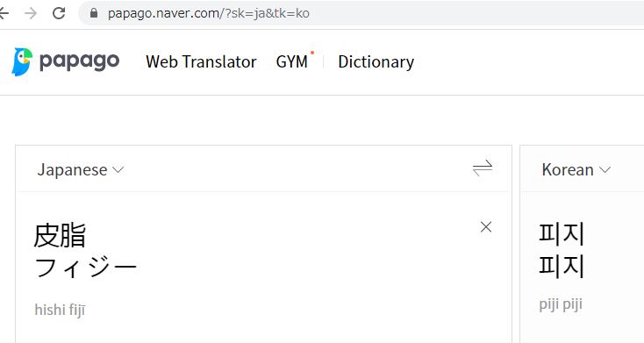Expand language list via Japanese chevron
The height and width of the screenshot is (343, 644).
click(x=118, y=169)
